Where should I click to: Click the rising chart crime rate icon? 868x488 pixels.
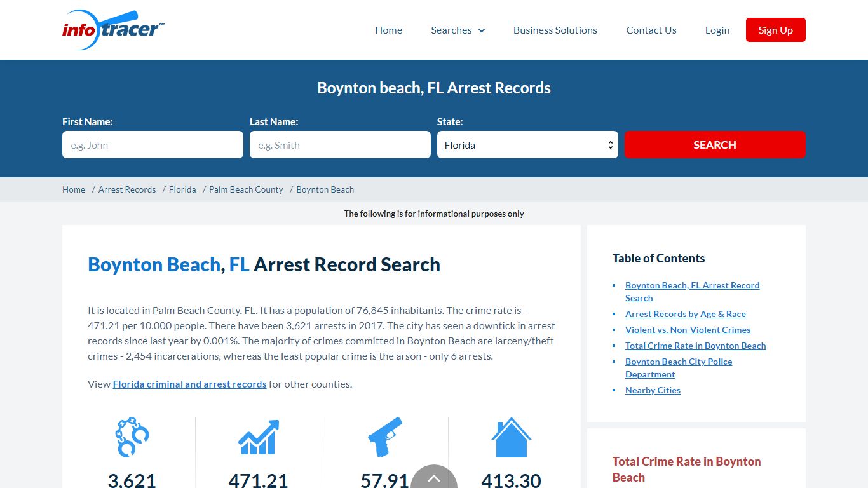[259, 437]
